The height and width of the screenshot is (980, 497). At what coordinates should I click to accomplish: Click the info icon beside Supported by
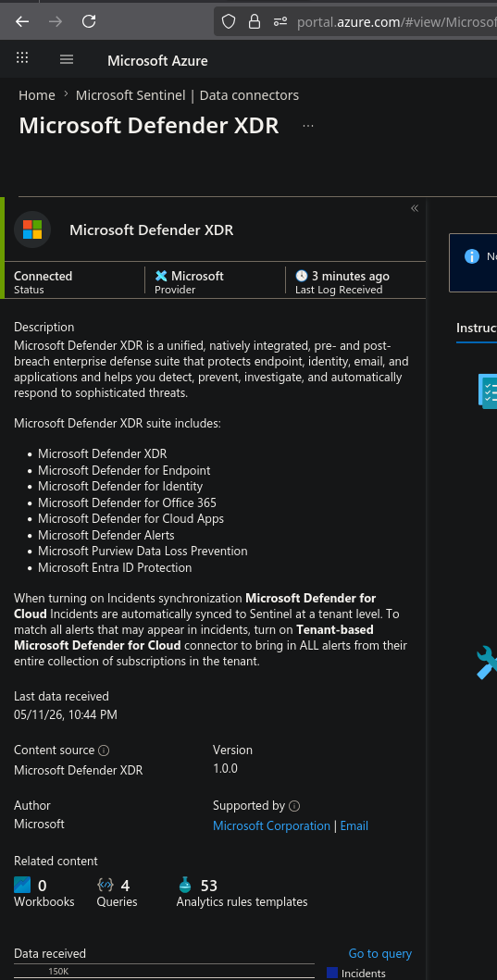coord(294,806)
